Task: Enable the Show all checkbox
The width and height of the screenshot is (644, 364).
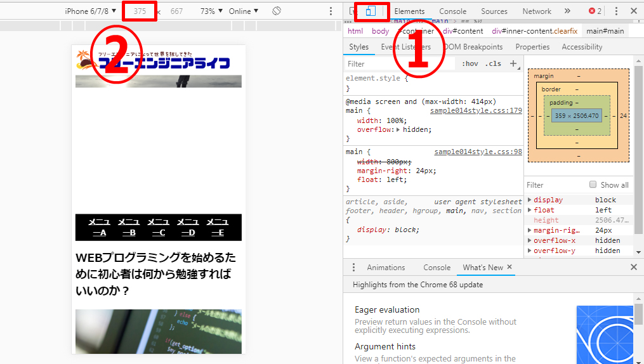Action: pyautogui.click(x=593, y=185)
